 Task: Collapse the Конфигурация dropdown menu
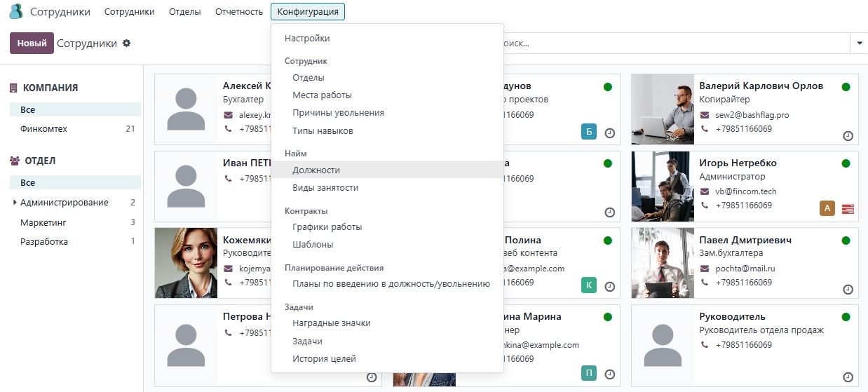[x=308, y=11]
